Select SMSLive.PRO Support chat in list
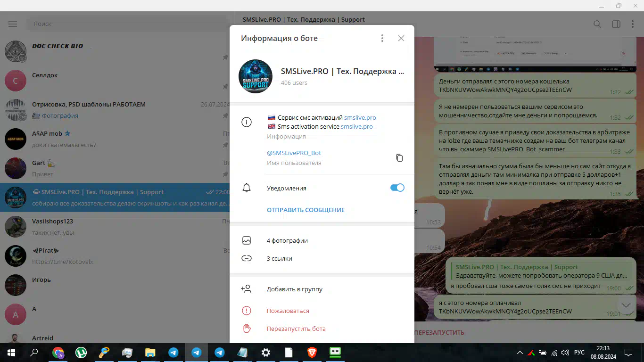This screenshot has height=362, width=644. (115, 197)
